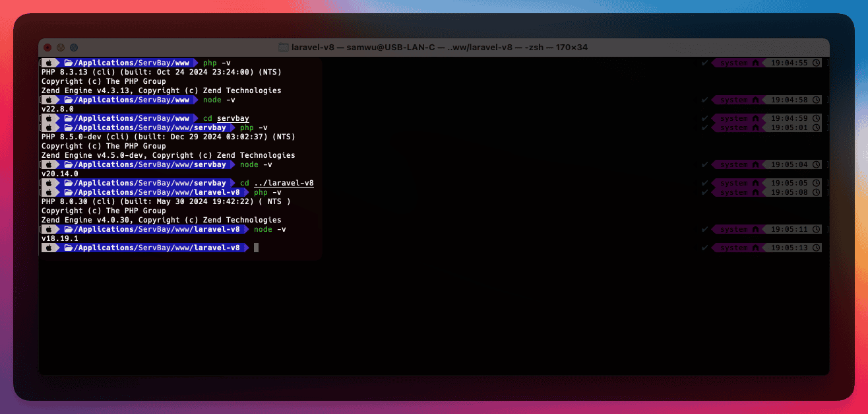
Task: Click the 'cd ../laravel-v8' command
Action: [x=277, y=183]
